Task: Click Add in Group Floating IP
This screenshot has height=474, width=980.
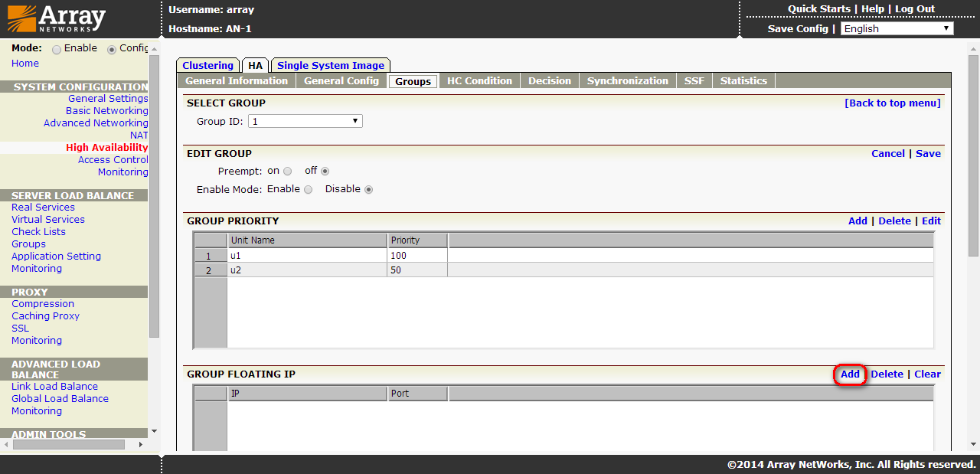Action: [850, 374]
